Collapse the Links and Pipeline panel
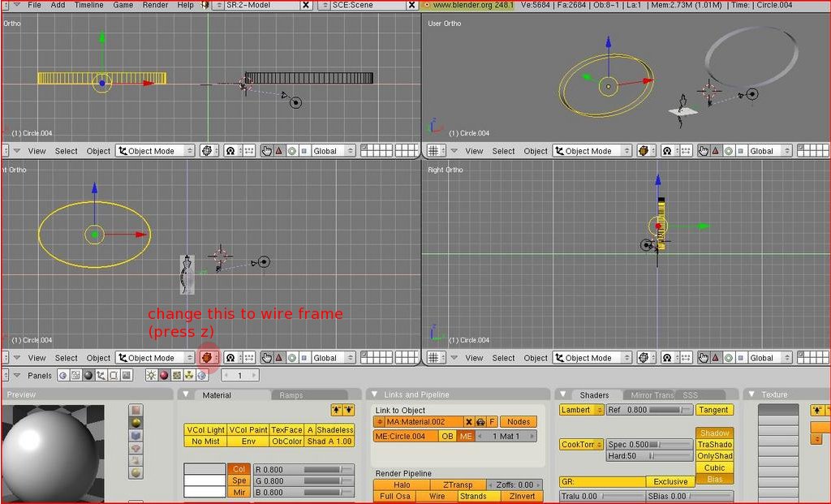 tap(375, 394)
